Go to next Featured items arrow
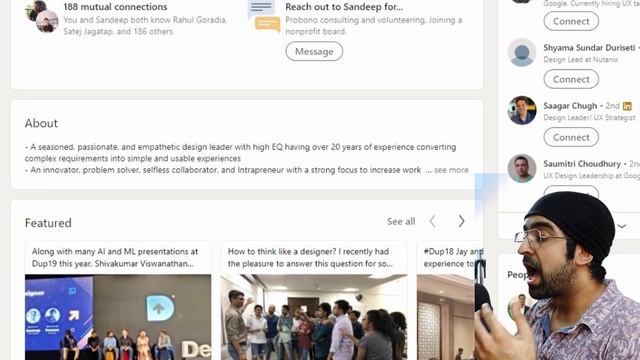This screenshot has width=640, height=360. pos(461,221)
